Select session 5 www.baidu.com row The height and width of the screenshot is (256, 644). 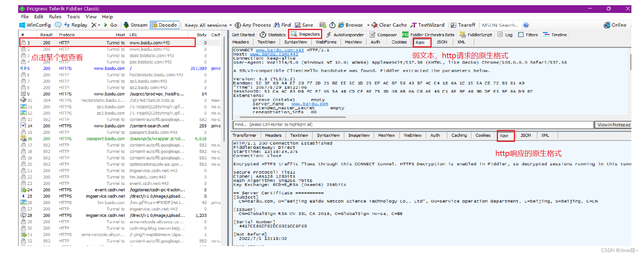(120, 68)
